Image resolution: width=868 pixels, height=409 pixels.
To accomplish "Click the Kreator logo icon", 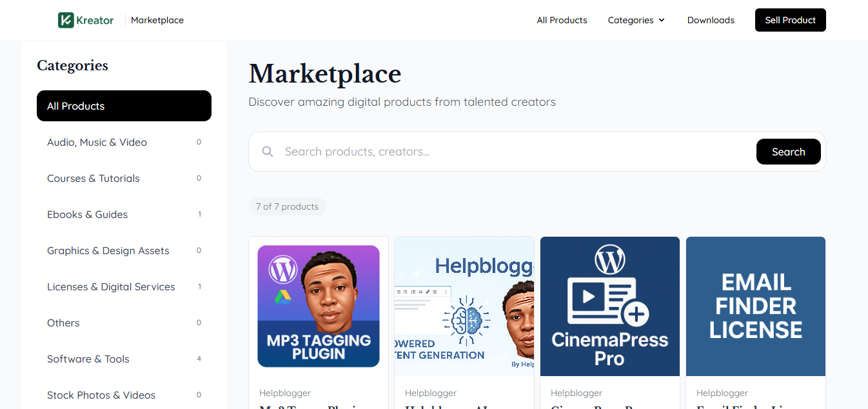I will (x=66, y=20).
